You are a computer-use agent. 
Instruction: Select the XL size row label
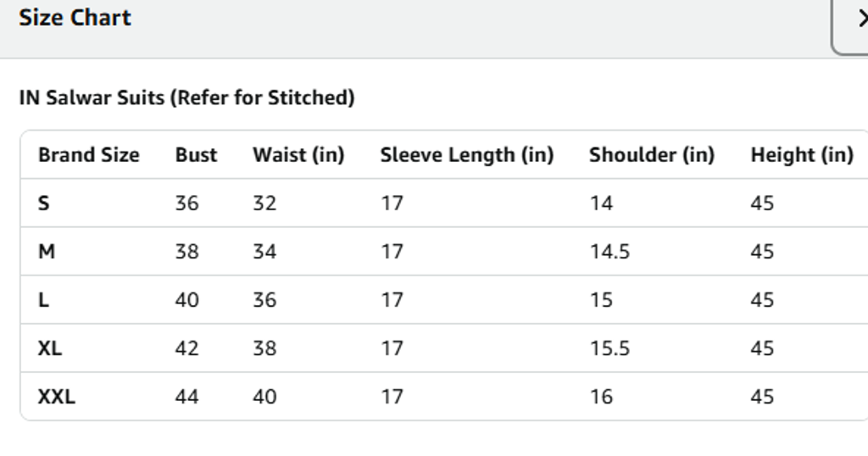(x=50, y=348)
